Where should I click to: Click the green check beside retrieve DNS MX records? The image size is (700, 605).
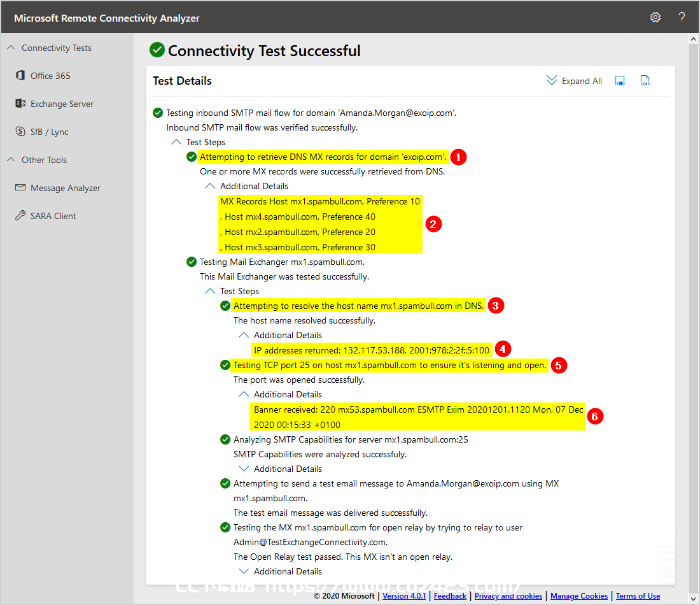pyautogui.click(x=192, y=157)
